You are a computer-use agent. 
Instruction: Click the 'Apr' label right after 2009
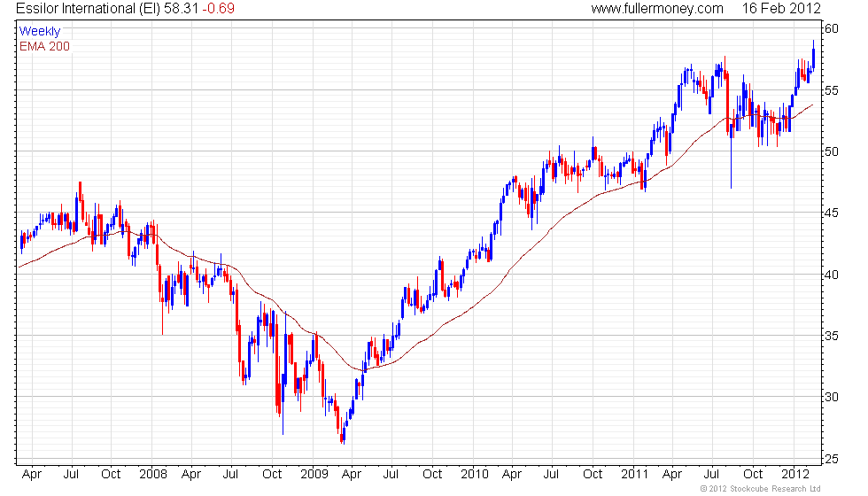point(352,475)
